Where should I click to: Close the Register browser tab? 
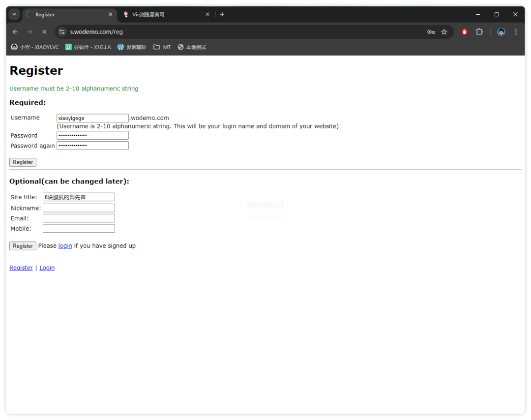[x=111, y=15]
